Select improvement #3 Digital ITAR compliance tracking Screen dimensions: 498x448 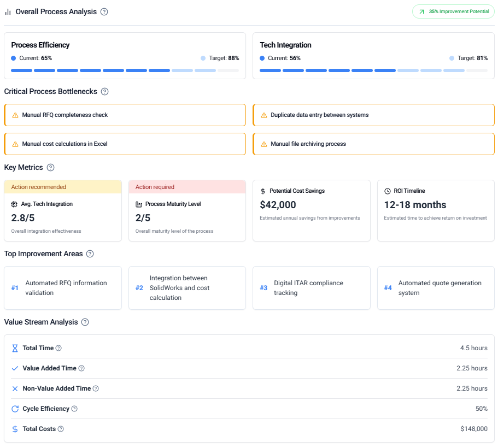pyautogui.click(x=311, y=288)
